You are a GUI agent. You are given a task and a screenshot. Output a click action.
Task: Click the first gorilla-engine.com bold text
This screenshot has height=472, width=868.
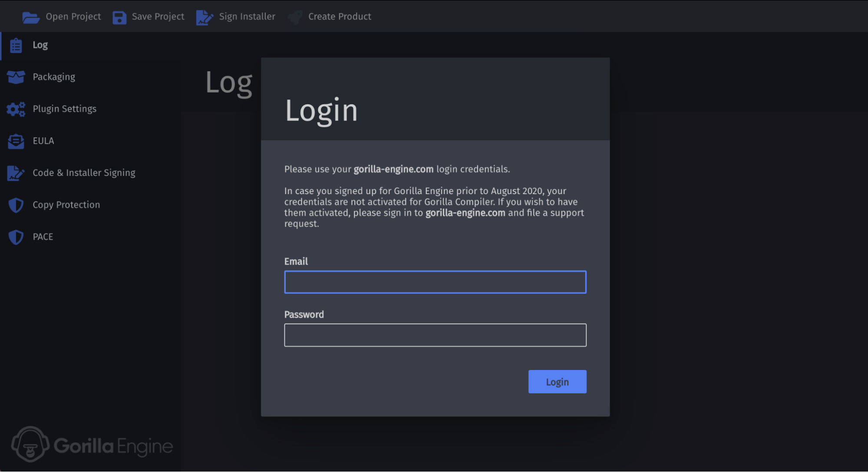[393, 169]
